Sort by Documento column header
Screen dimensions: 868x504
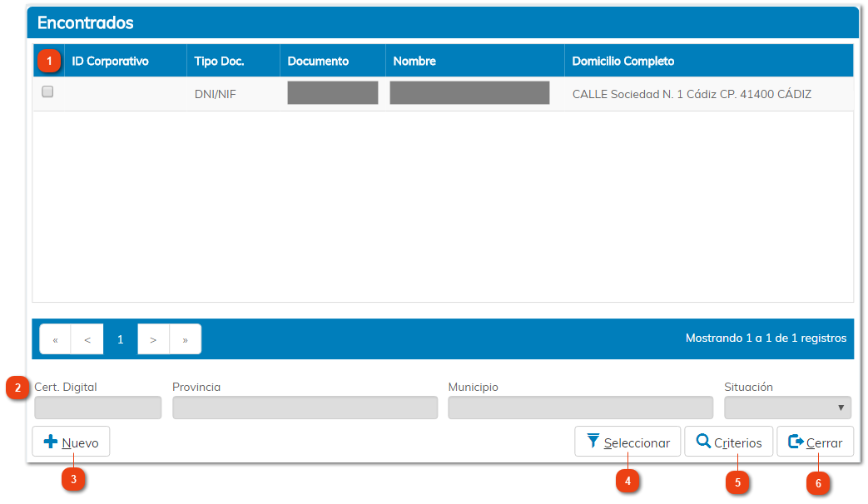pos(318,62)
